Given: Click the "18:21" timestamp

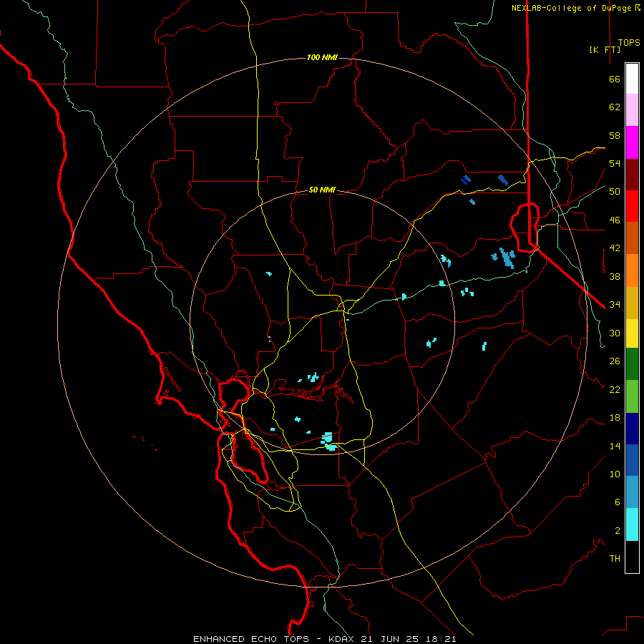Looking at the screenshot, I should pyautogui.click(x=440, y=639).
